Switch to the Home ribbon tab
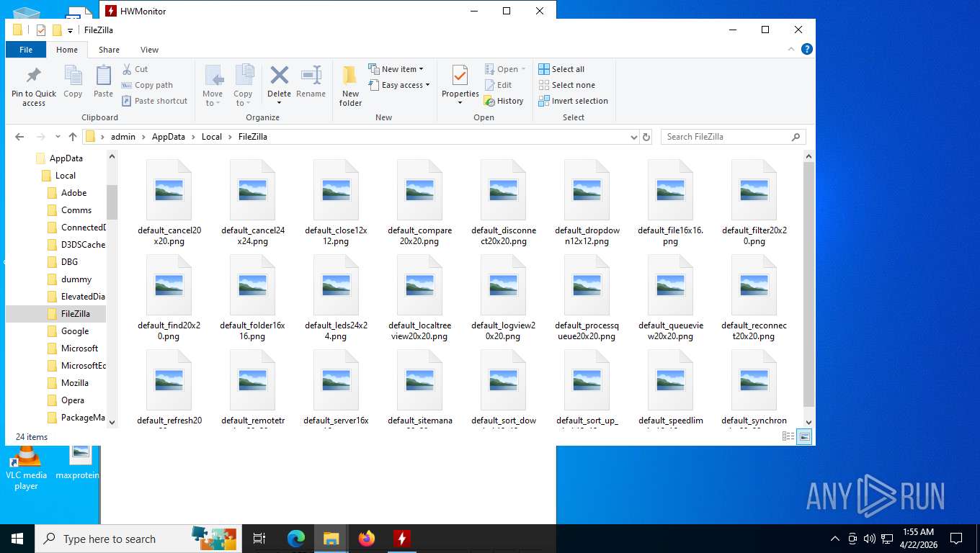 coord(67,50)
